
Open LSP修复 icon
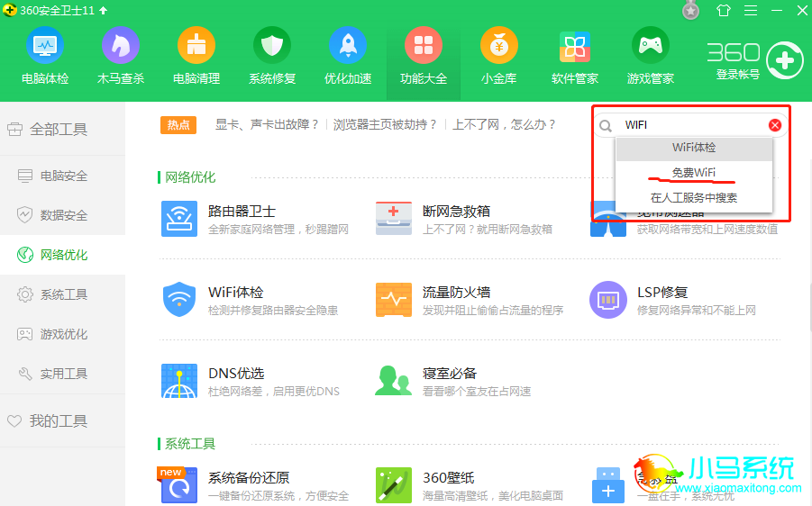(x=608, y=300)
